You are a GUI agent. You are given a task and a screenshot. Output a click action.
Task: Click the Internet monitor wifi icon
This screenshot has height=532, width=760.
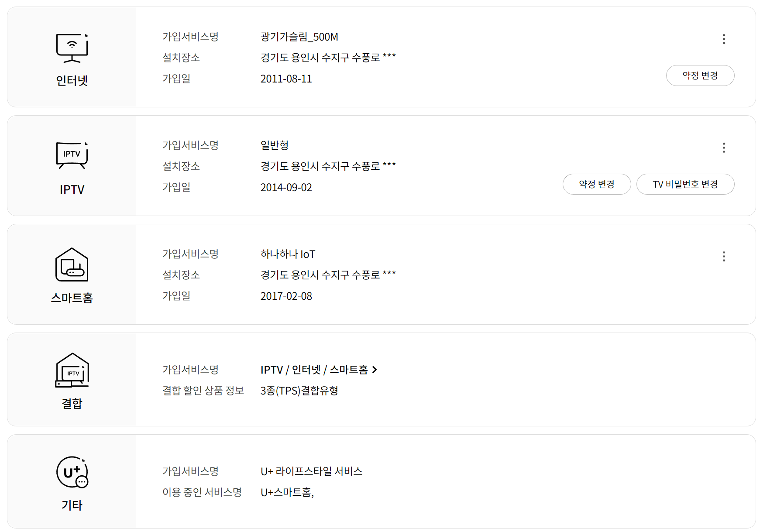click(x=72, y=48)
